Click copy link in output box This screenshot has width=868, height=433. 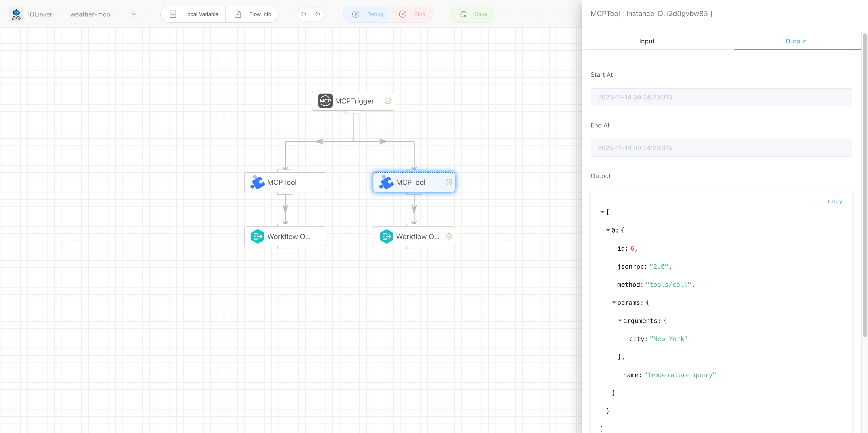tap(835, 201)
